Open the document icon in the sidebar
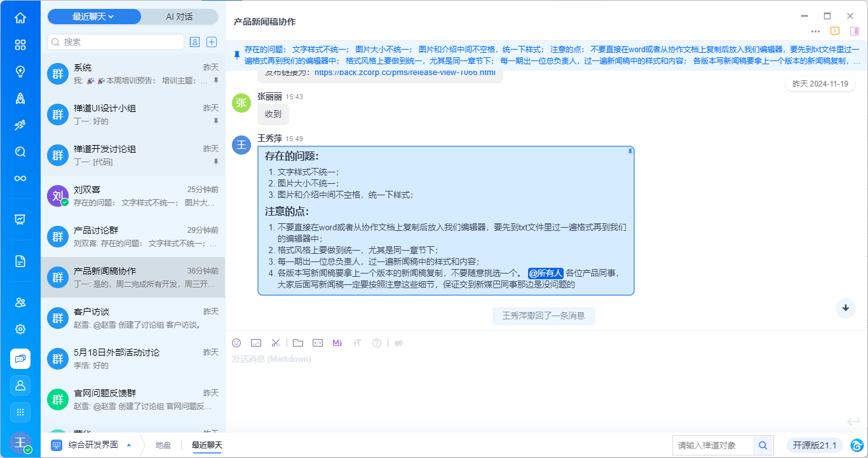 [20, 261]
